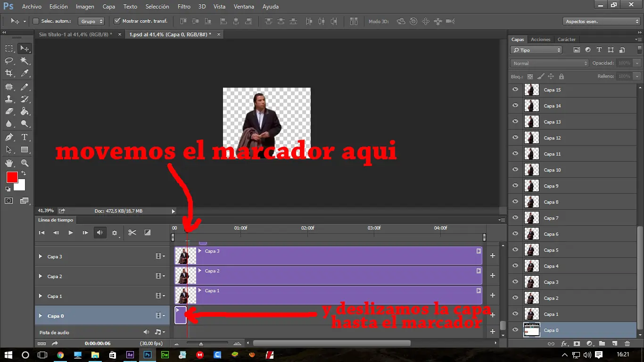644x362 pixels.
Task: Click the transition icon in timeline controls
Action: point(148,232)
